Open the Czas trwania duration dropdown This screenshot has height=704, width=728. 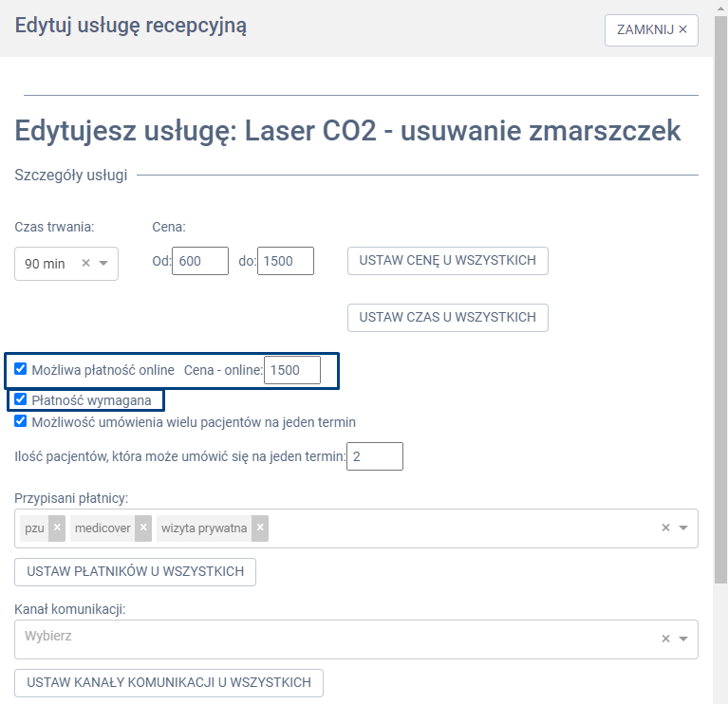coord(103,264)
